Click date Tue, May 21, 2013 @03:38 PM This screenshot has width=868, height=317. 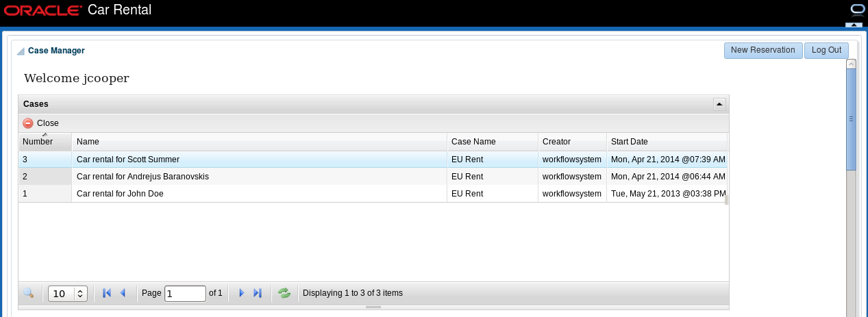coord(668,194)
